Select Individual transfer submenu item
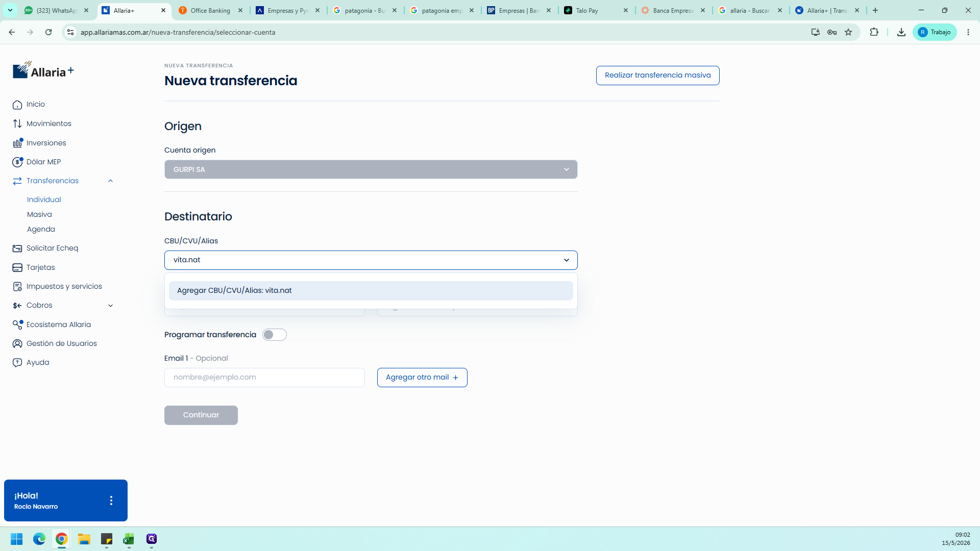The width and height of the screenshot is (980, 551). point(44,199)
